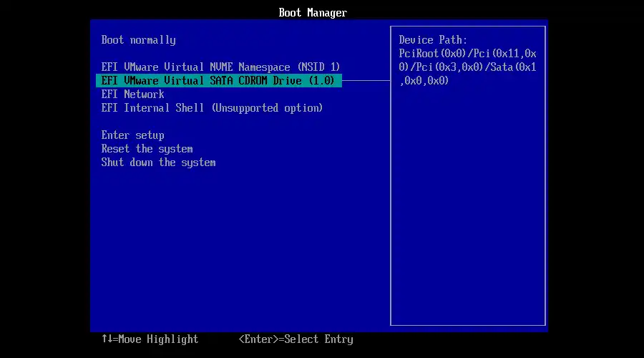The width and height of the screenshot is (644, 358).
Task: Open EFI Internal Shell (Unsupported option)
Action: point(212,108)
